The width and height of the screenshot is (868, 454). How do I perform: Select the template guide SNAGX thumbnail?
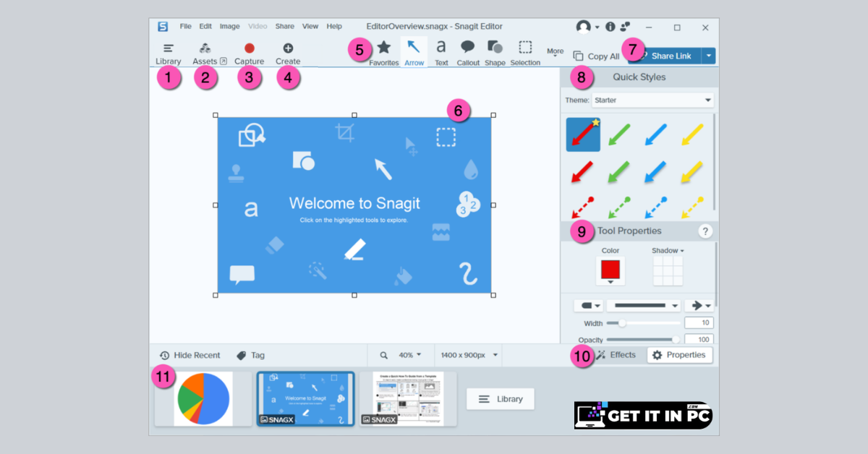(408, 398)
